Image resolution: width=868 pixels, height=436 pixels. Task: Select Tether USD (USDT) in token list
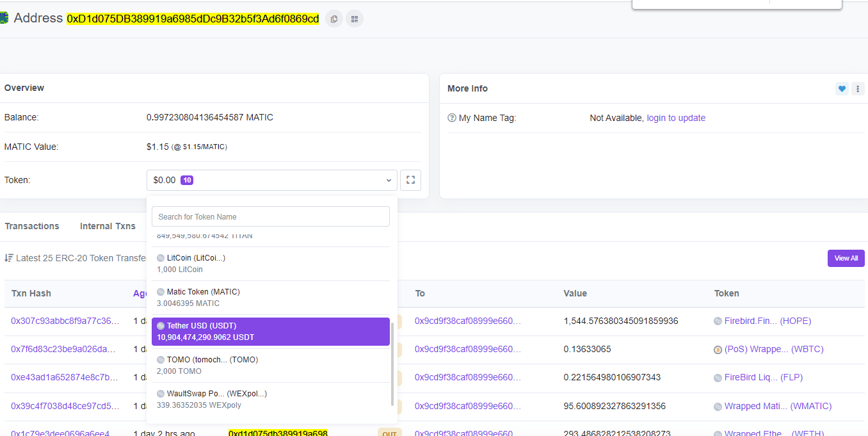click(x=271, y=332)
